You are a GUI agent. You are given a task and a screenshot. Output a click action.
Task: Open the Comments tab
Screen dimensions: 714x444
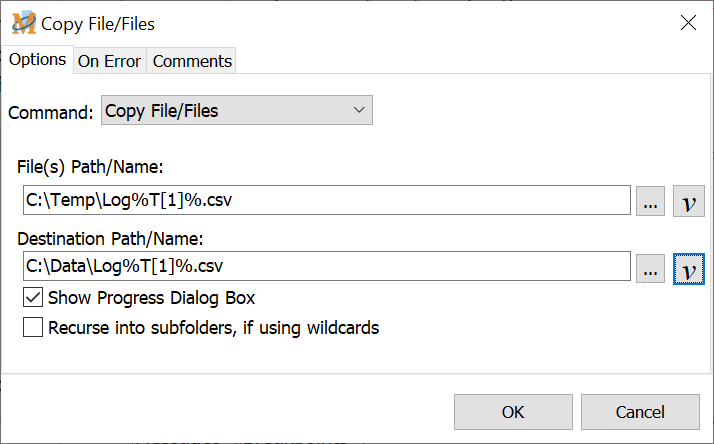tap(192, 61)
